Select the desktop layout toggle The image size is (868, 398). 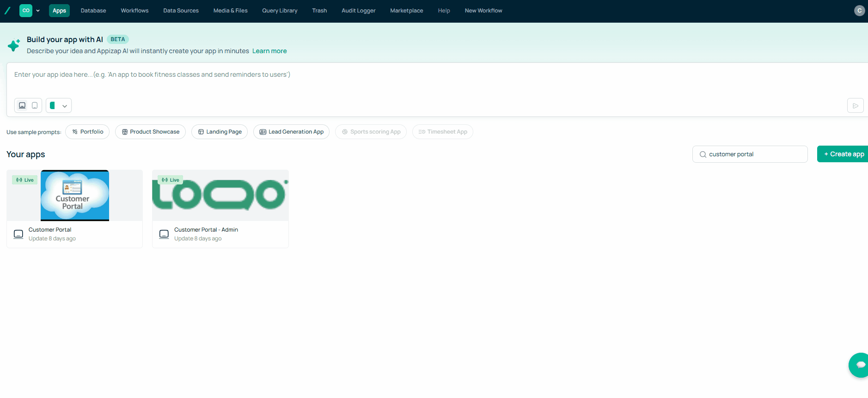22,105
